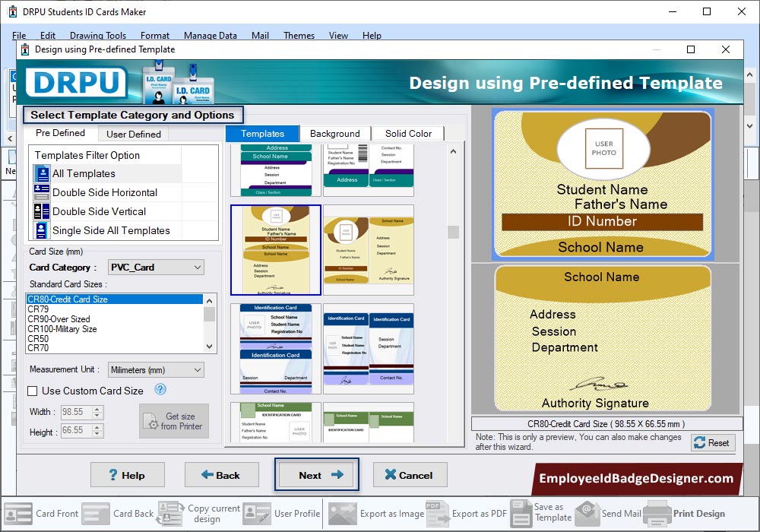This screenshot has height=532, width=760.
Task: Click the Copy current design icon
Action: (170, 514)
